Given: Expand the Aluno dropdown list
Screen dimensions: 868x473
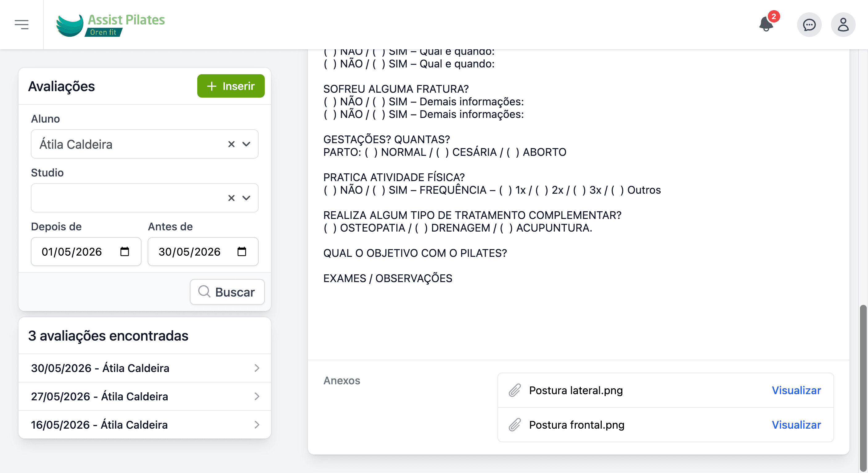Looking at the screenshot, I should (246, 144).
